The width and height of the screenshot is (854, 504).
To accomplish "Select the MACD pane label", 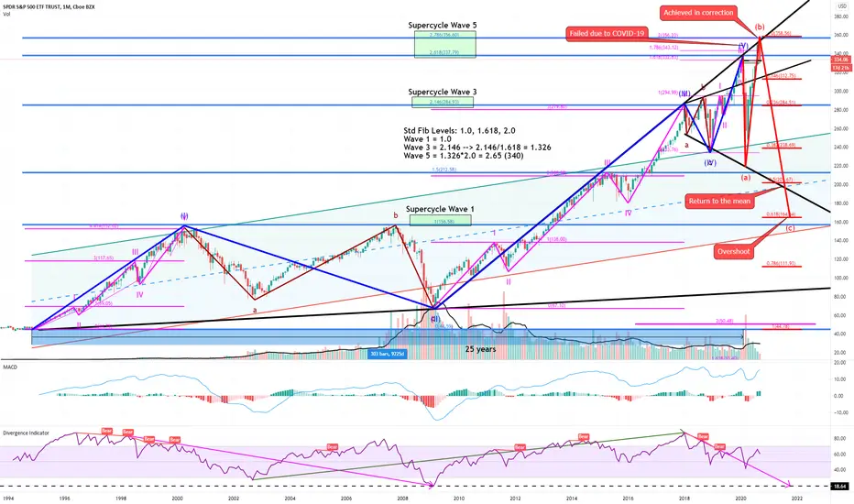I will [10, 367].
